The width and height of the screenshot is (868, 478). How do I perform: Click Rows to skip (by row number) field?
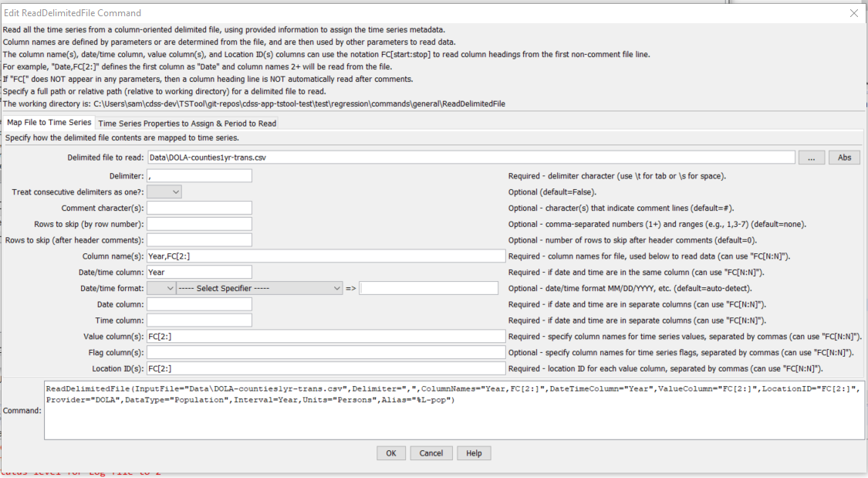[x=199, y=224]
